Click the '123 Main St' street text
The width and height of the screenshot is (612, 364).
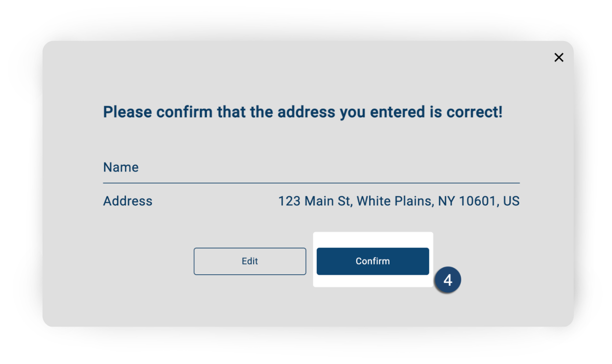[x=314, y=201]
